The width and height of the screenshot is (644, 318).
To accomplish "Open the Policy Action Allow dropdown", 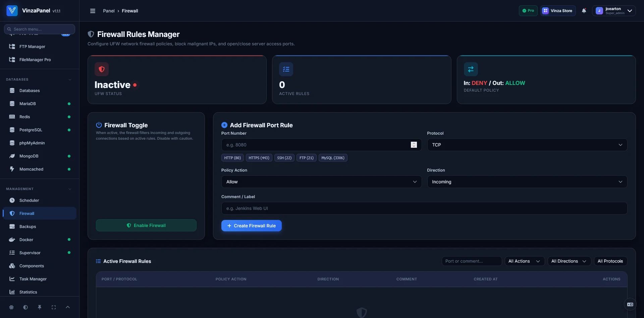I will [x=321, y=182].
